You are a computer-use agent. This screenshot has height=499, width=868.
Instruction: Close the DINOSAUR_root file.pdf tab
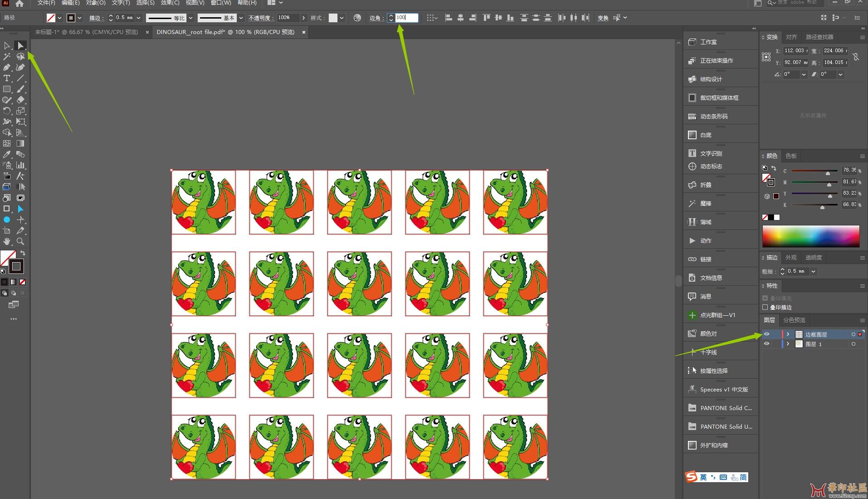(x=303, y=32)
